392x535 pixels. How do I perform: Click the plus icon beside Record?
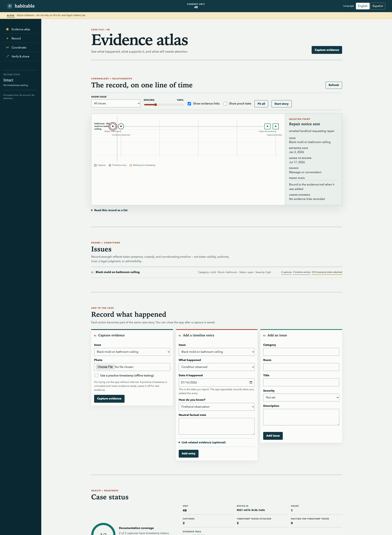tap(7, 38)
